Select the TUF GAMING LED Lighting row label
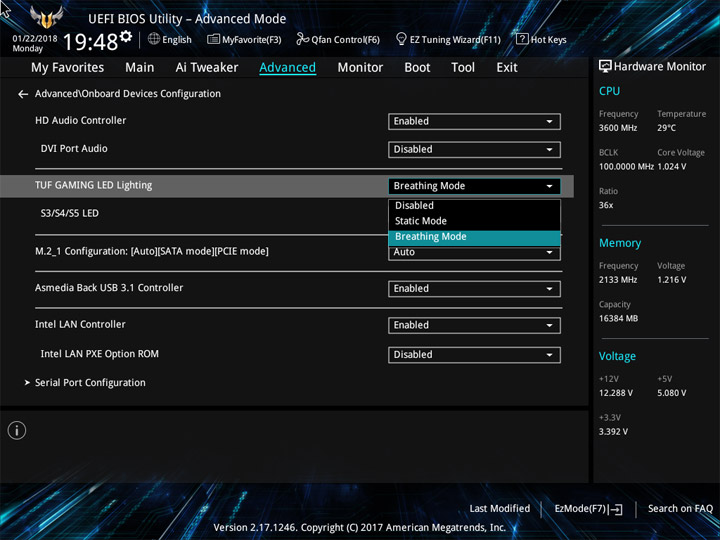This screenshot has width=720, height=540. 93,186
